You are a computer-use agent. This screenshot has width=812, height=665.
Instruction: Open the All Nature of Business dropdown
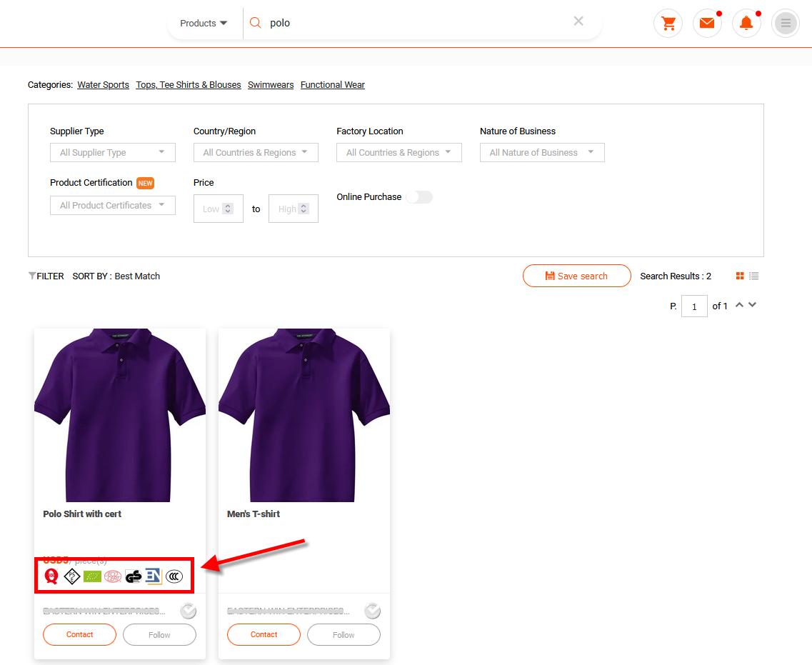[x=542, y=152]
